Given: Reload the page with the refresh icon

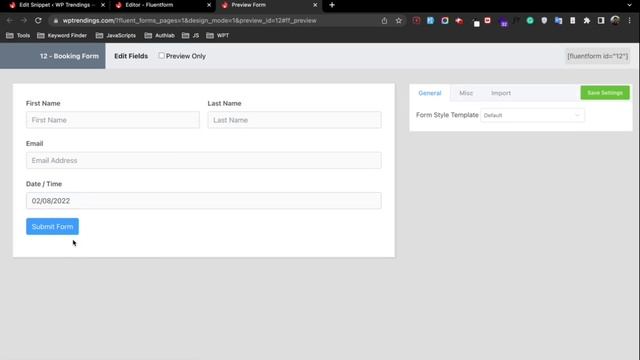Looking at the screenshot, I should [x=38, y=20].
